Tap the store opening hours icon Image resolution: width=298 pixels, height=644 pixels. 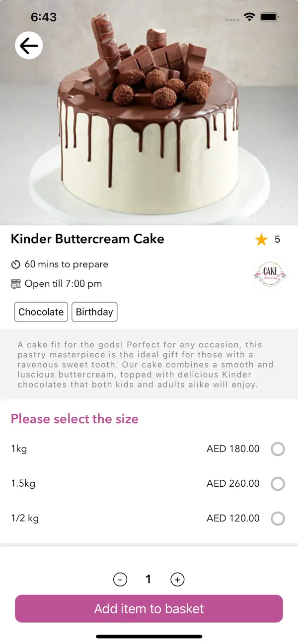click(16, 284)
